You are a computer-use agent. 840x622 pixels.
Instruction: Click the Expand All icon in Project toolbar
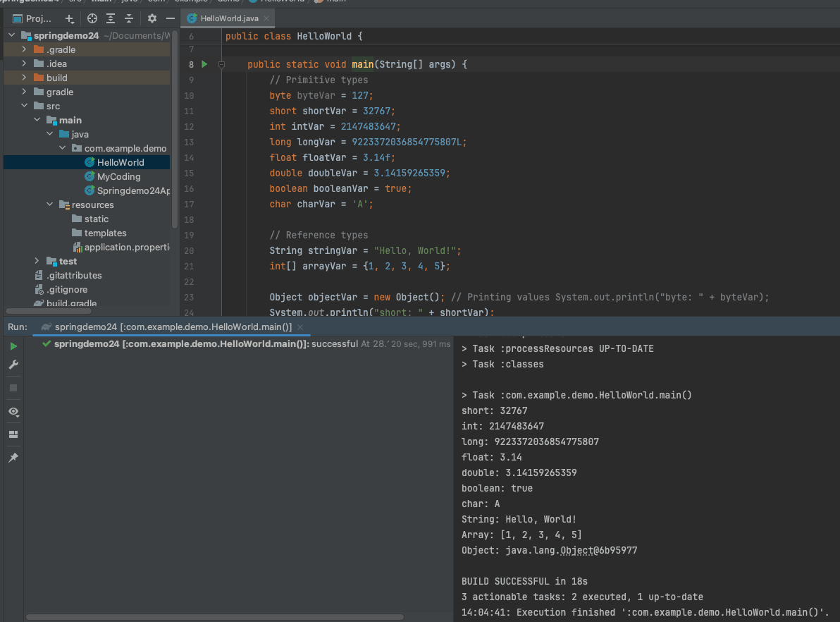click(111, 19)
